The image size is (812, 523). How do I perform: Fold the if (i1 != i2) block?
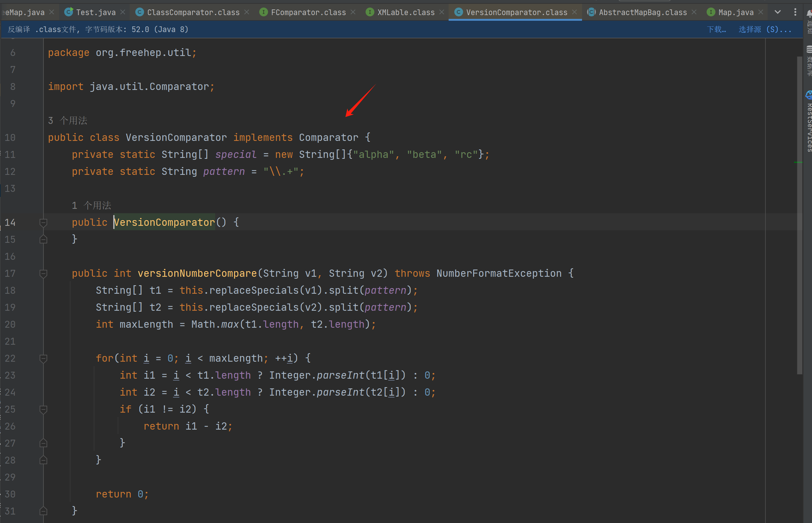[x=43, y=409]
